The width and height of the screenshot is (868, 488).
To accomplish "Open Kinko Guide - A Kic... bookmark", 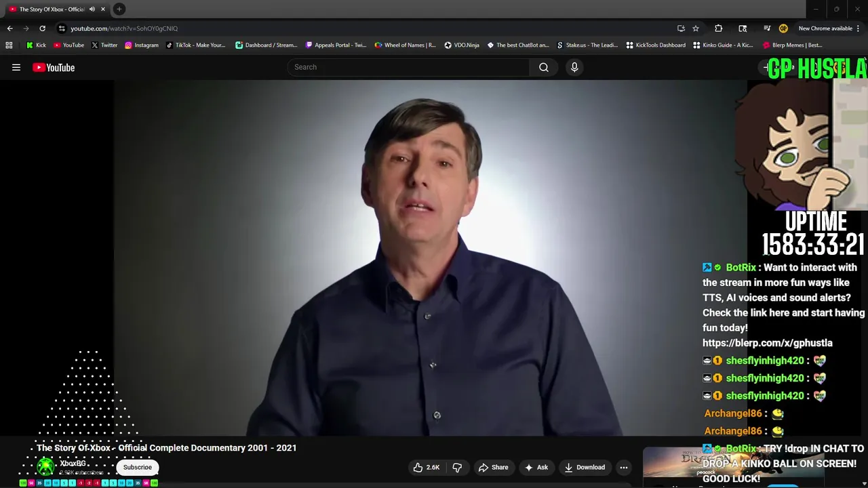I will click(x=723, y=45).
